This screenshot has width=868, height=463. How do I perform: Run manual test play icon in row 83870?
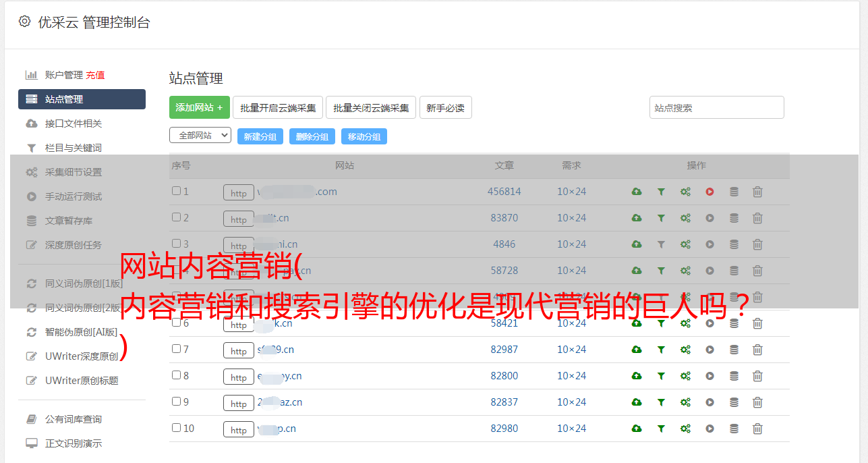pos(710,218)
